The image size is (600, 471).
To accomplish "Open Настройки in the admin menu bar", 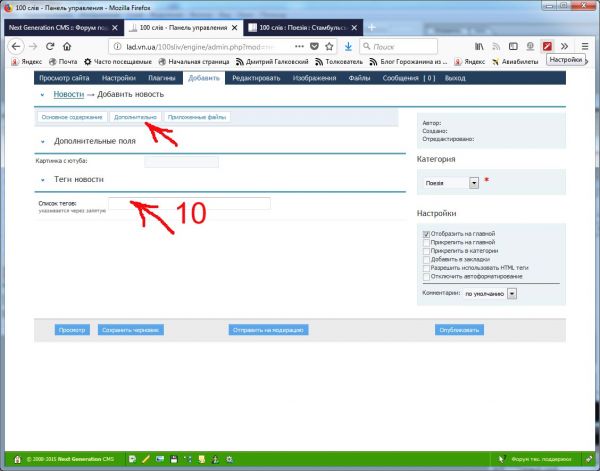I will coord(119,78).
